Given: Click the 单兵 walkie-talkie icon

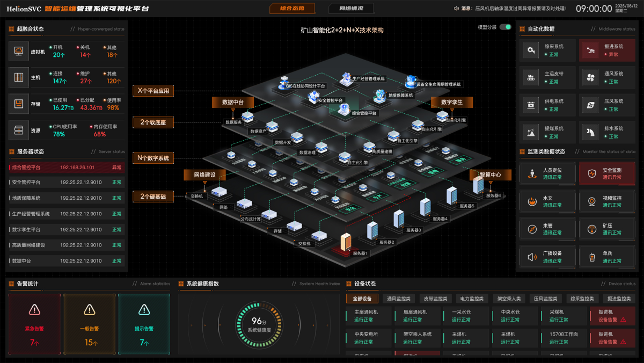Looking at the screenshot, I should (x=591, y=257).
